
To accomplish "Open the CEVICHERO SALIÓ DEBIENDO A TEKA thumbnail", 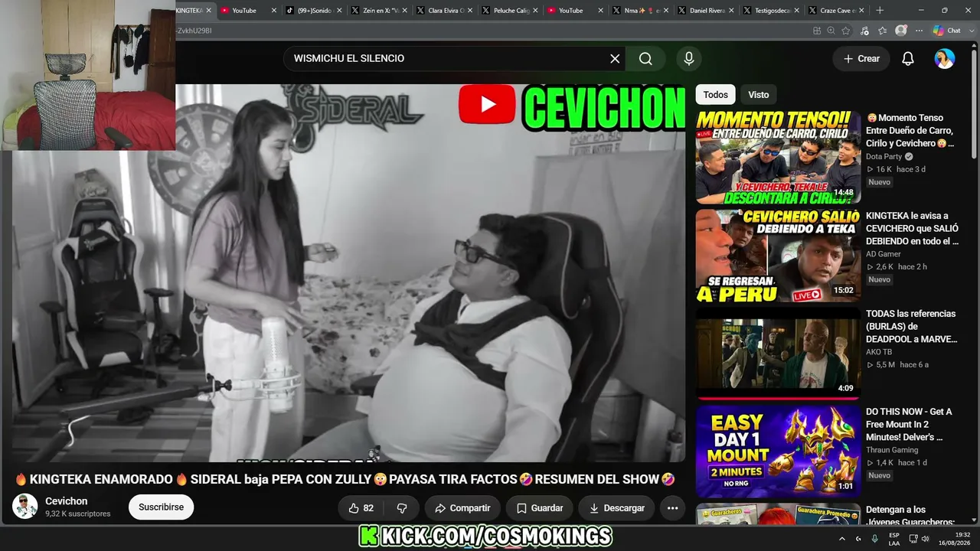I will coord(778,256).
